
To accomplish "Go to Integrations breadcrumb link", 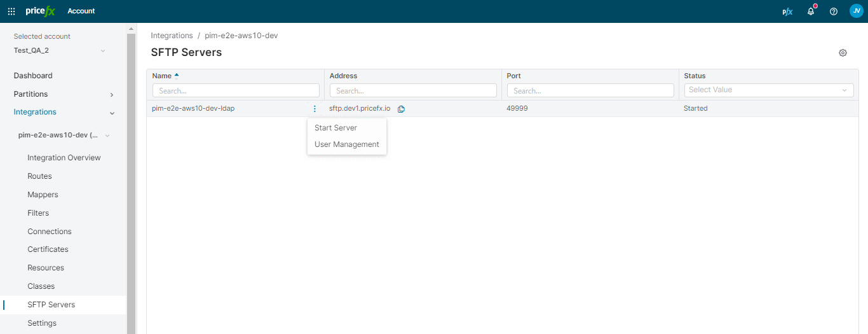I will tap(172, 36).
